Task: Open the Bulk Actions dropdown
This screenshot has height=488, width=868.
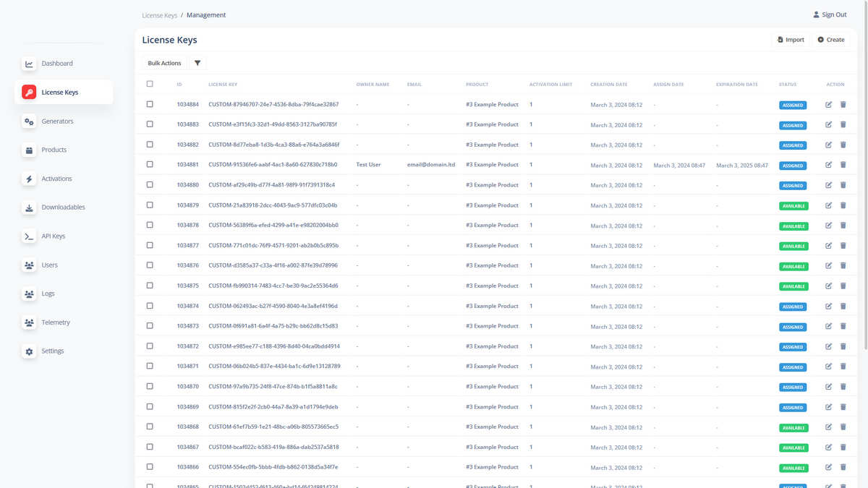Action: tap(164, 63)
